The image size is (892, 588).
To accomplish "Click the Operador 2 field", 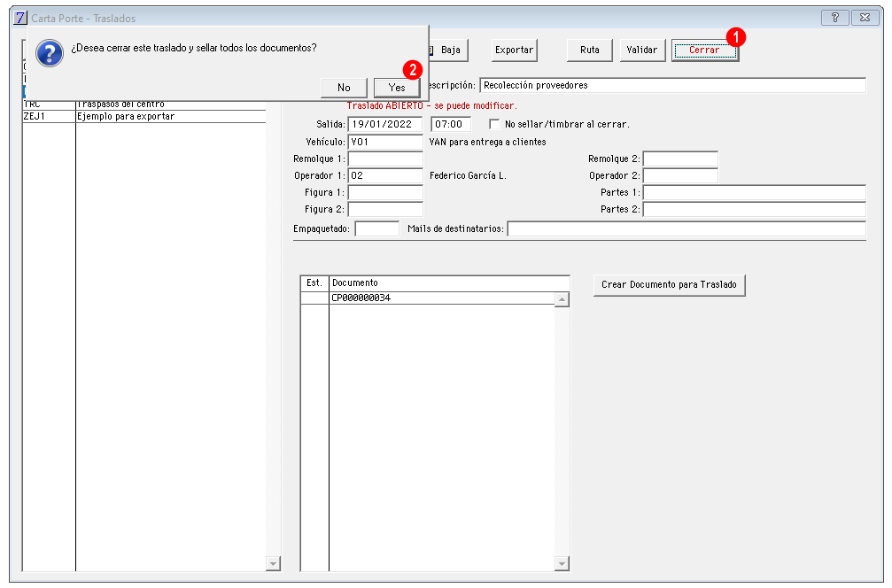I will 679,175.
